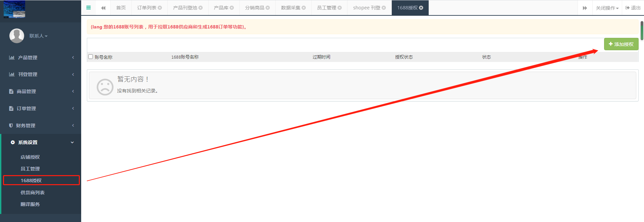This screenshot has width=644, height=222.
Task: Expand 商品管理 menu chevron
Action: pos(73,91)
